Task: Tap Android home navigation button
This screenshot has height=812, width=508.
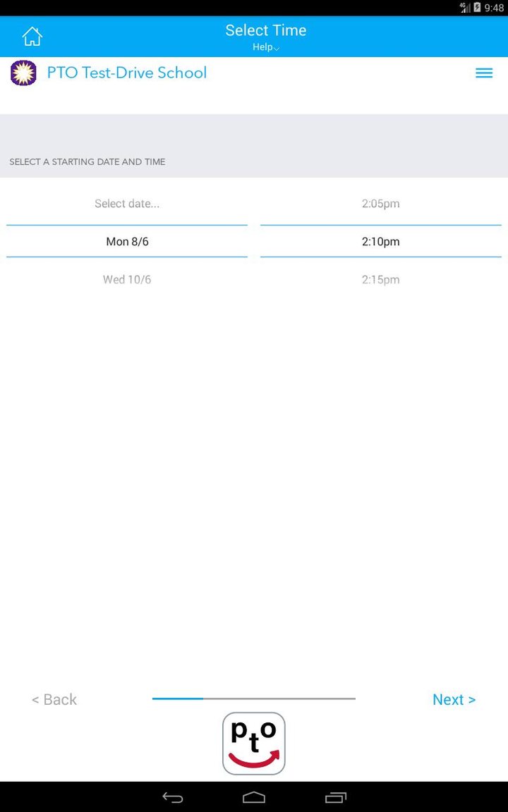Action: tap(254, 797)
